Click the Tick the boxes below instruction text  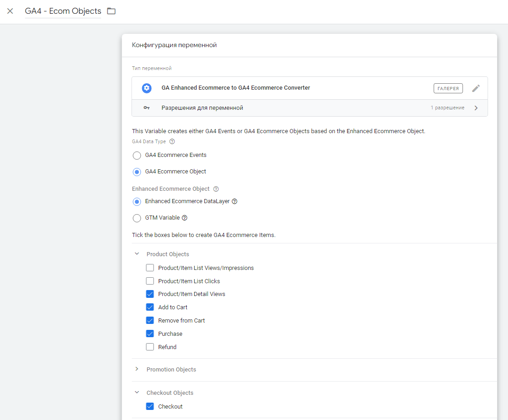point(203,235)
